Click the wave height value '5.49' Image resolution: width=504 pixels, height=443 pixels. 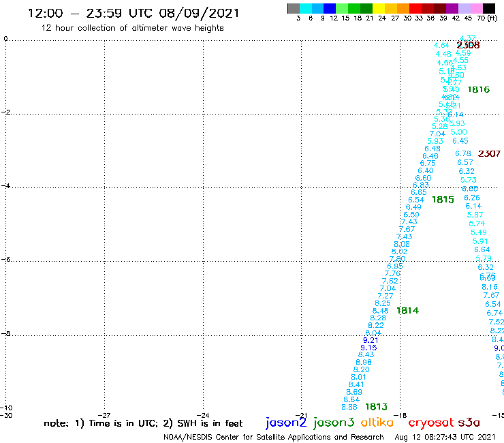click(x=479, y=232)
